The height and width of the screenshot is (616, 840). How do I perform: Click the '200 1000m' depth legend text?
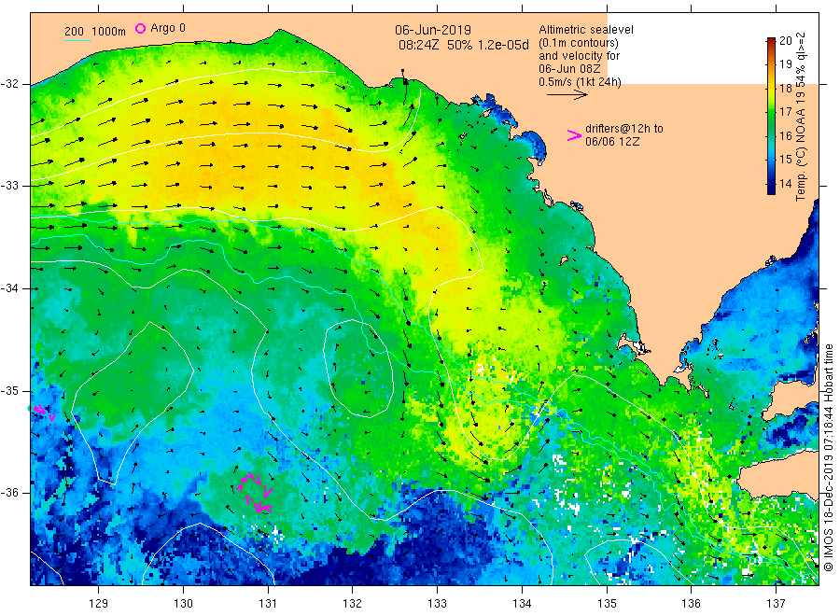point(95,32)
